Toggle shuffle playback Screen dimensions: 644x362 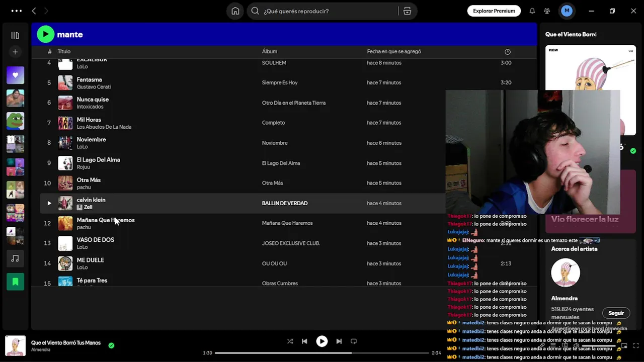pyautogui.click(x=290, y=341)
